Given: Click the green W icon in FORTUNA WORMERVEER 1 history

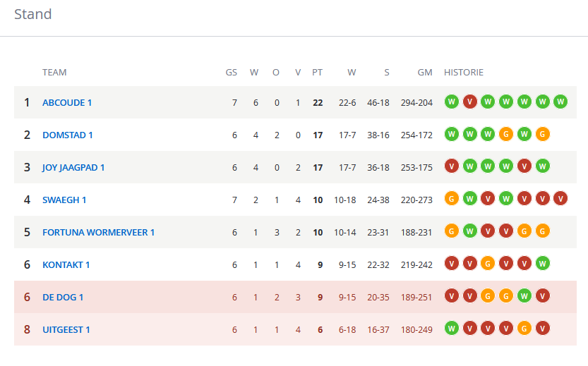Looking at the screenshot, I should click(470, 231).
